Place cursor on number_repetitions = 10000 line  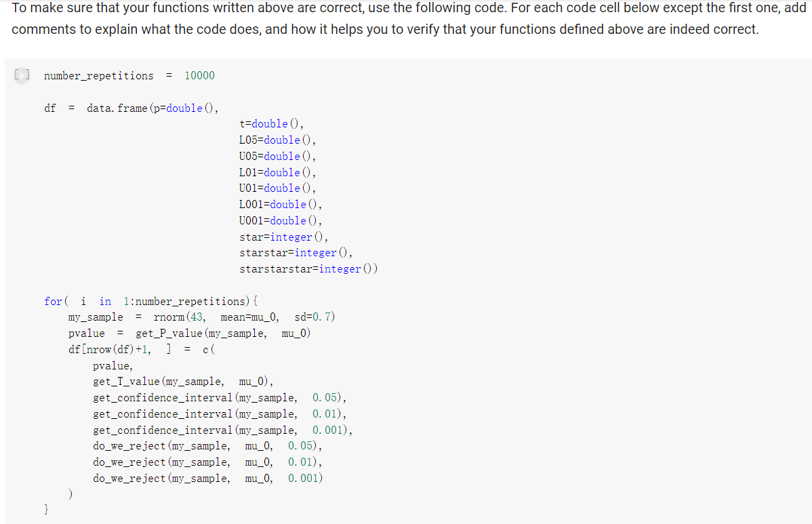[x=129, y=75]
